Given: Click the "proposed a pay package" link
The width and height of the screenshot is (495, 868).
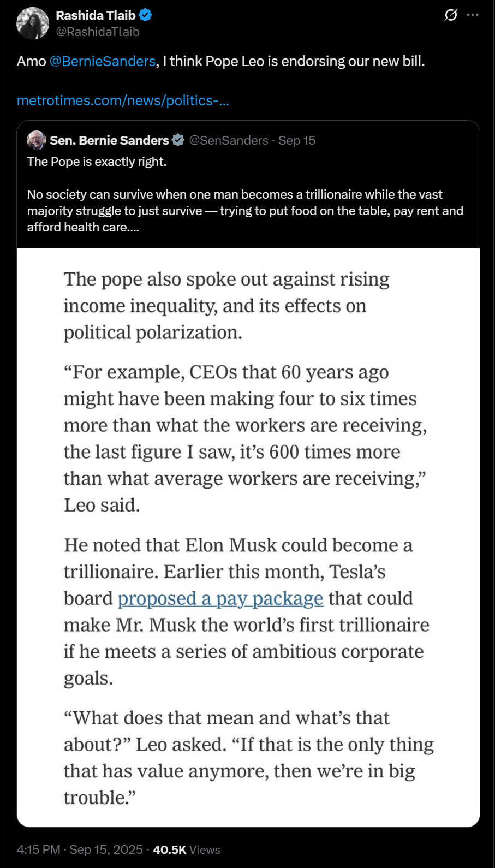Looking at the screenshot, I should point(220,598).
